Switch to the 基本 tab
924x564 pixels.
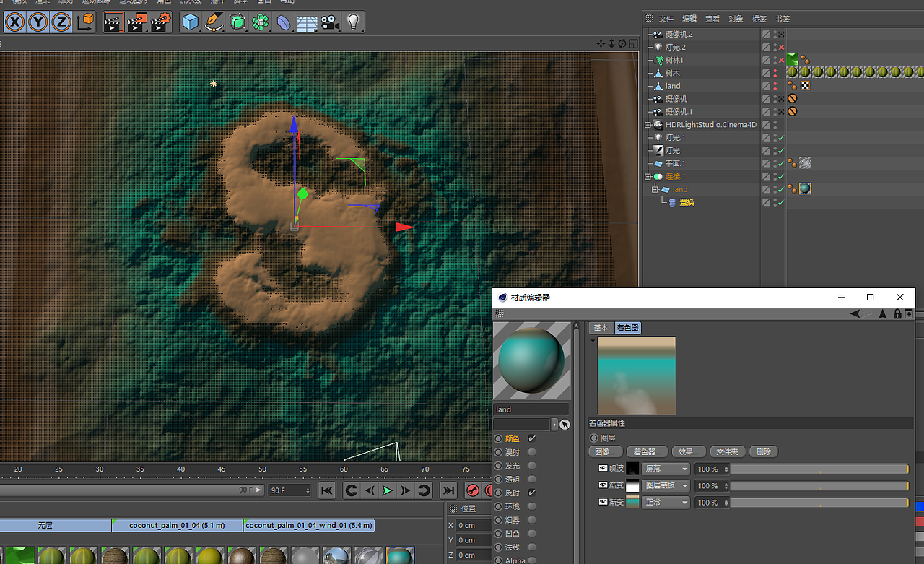(601, 328)
